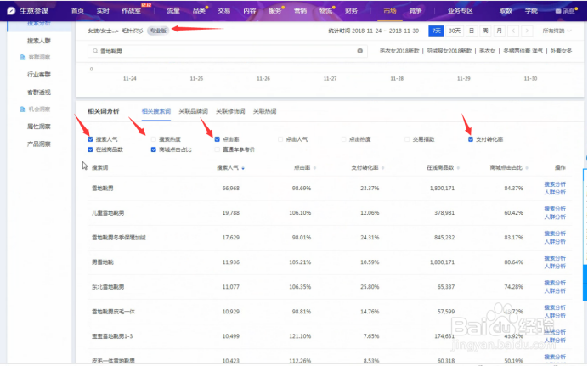Open the 交易 menu item

point(223,11)
